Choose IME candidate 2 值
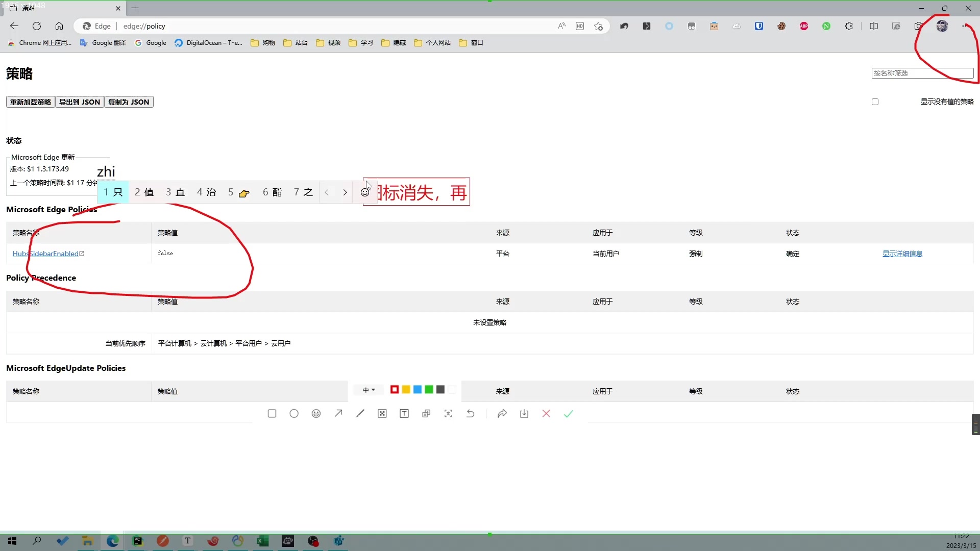The image size is (980, 551). pos(144,192)
